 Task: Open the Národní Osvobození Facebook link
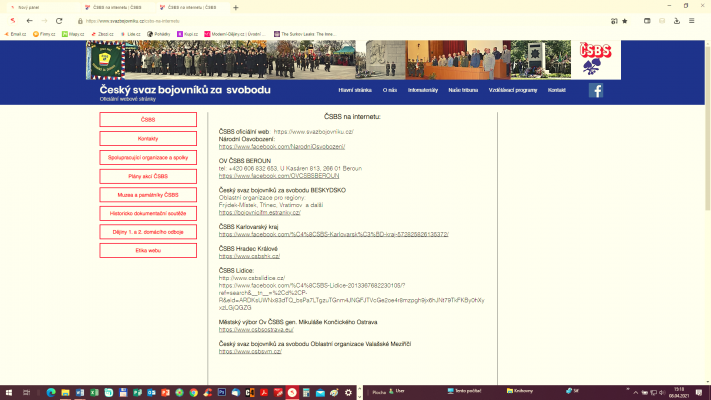click(x=282, y=146)
